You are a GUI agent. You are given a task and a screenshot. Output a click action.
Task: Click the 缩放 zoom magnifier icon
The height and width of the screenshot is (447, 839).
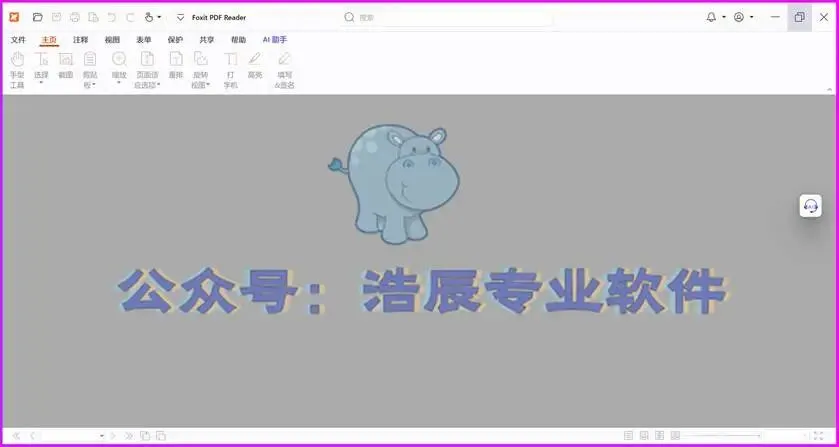pyautogui.click(x=119, y=59)
